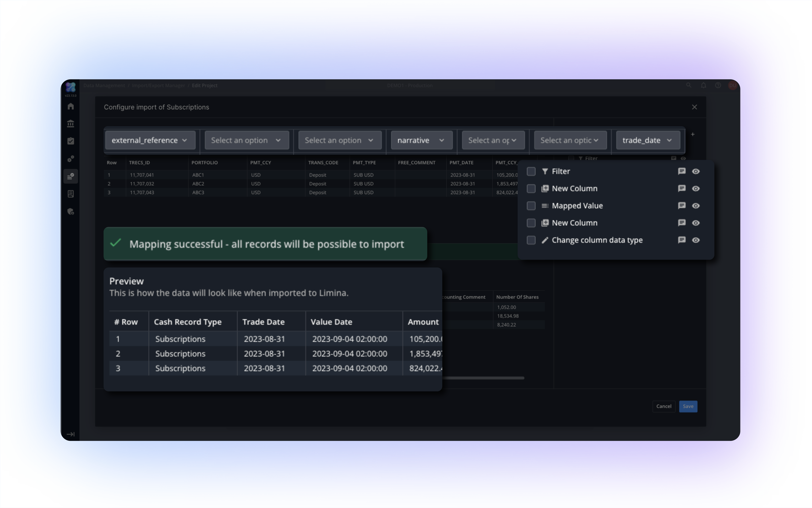Toggle visibility of Filter step
This screenshot has height=508, width=812.
[x=696, y=171]
